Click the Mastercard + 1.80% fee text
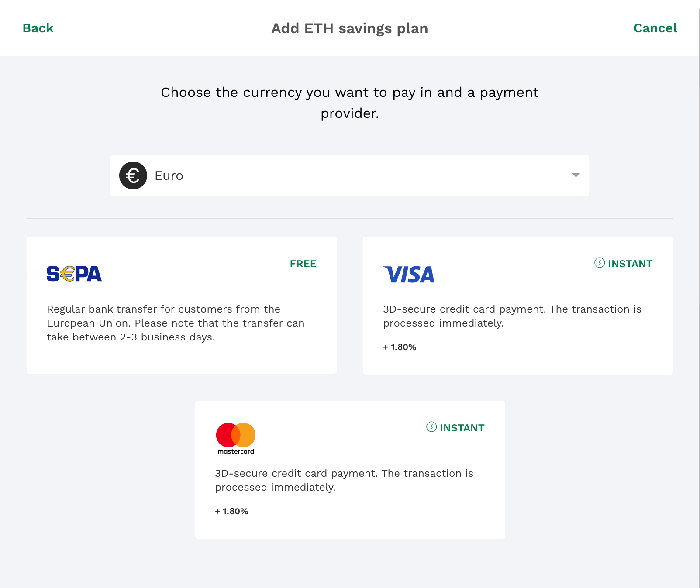 pos(231,512)
